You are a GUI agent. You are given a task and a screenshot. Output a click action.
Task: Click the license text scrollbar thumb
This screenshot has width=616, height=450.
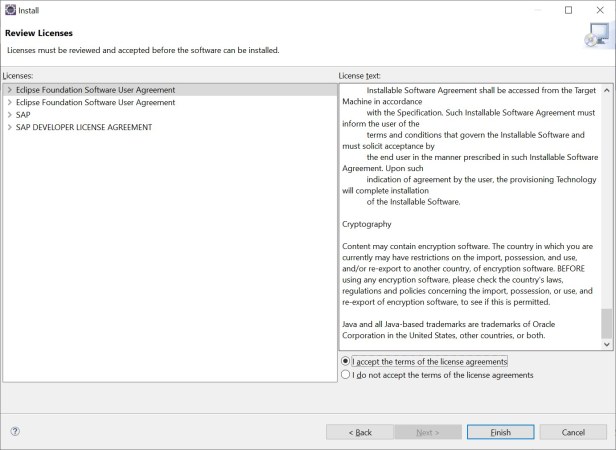click(608, 323)
